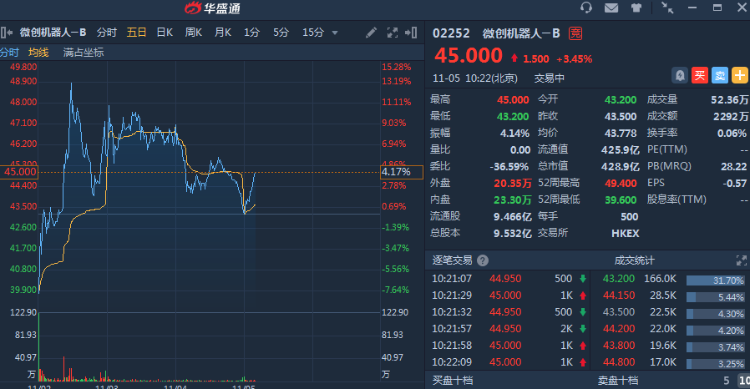Switch to the 周K chart tab
The height and width of the screenshot is (389, 750).
(193, 33)
